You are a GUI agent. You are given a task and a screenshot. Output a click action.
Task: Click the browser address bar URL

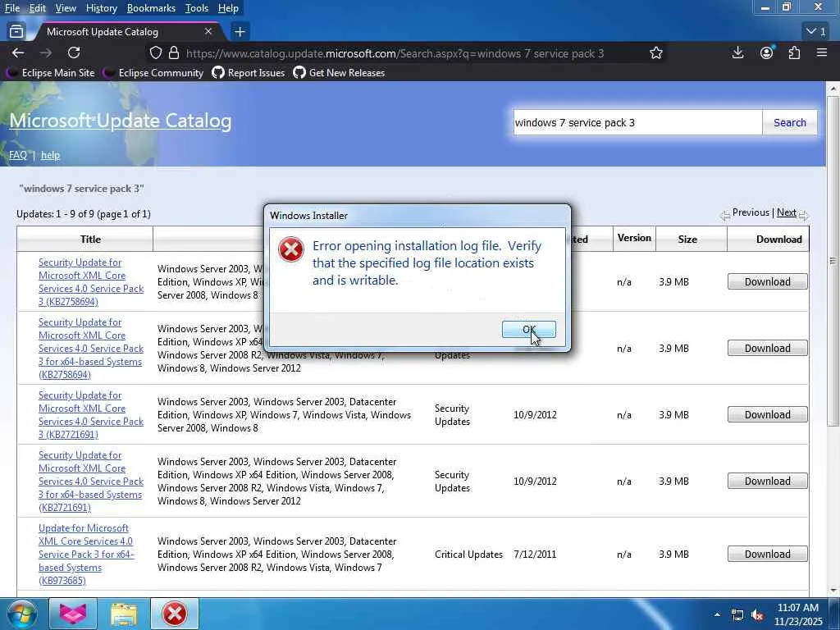(395, 53)
